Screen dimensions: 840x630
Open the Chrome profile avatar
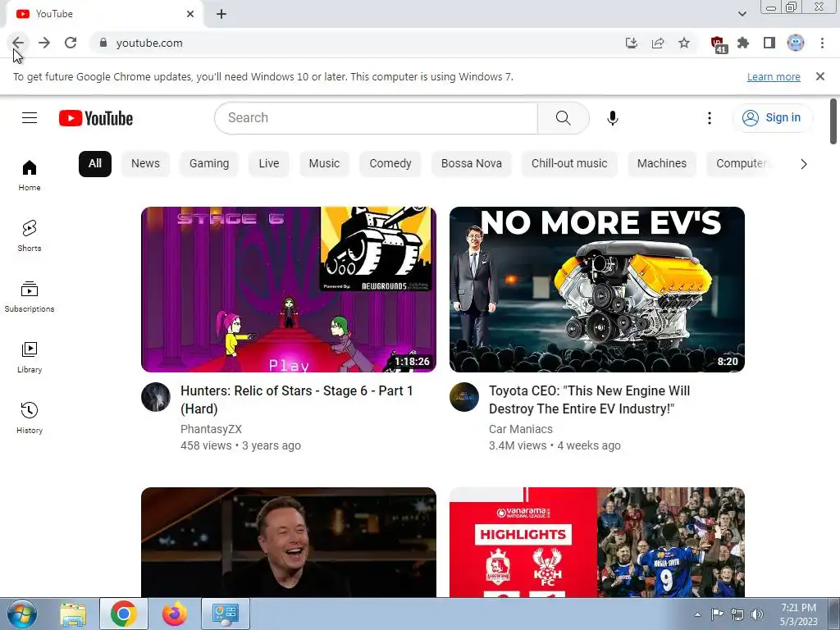click(796, 43)
